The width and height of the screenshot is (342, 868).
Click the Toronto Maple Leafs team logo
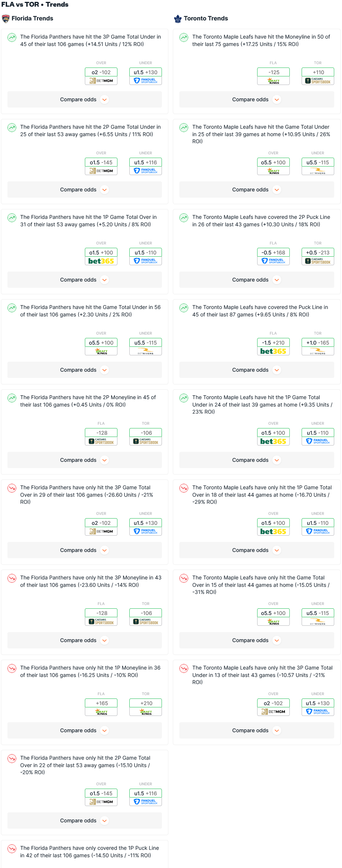pos(178,19)
